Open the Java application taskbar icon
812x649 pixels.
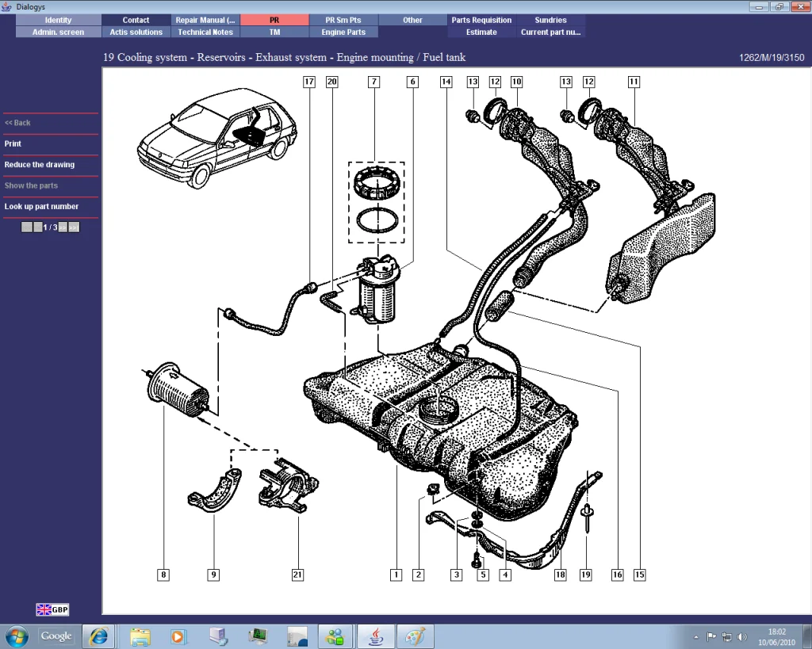tap(375, 636)
